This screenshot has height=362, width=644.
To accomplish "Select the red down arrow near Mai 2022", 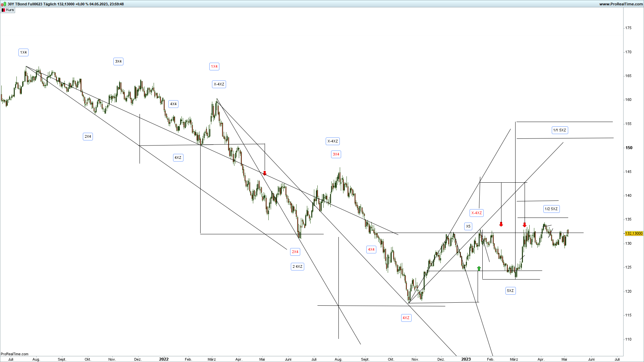I will coord(265,173).
